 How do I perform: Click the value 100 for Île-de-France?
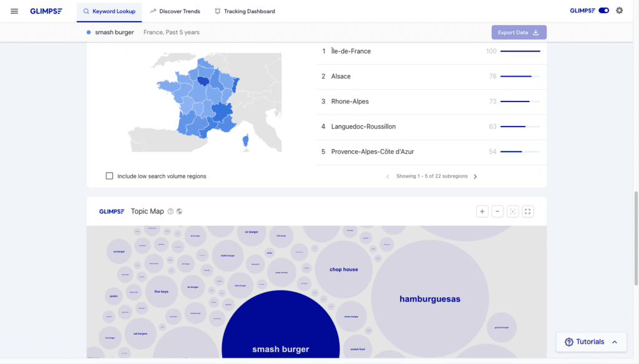click(491, 51)
